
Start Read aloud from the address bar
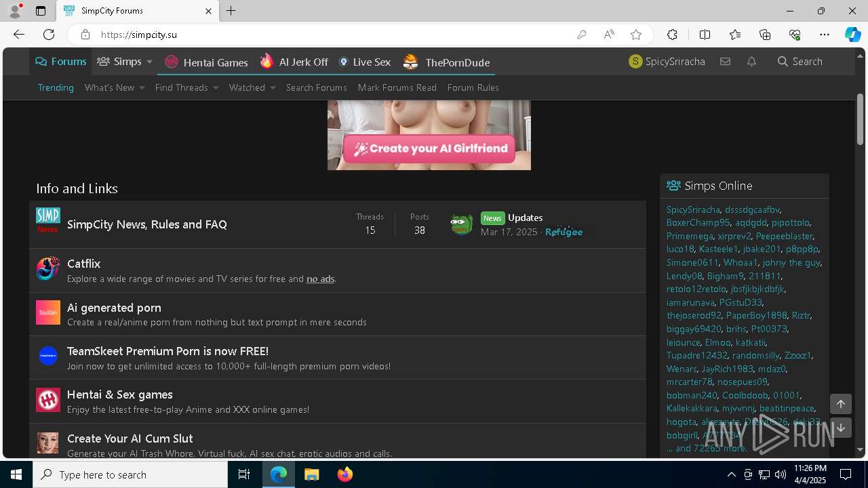coord(609,35)
